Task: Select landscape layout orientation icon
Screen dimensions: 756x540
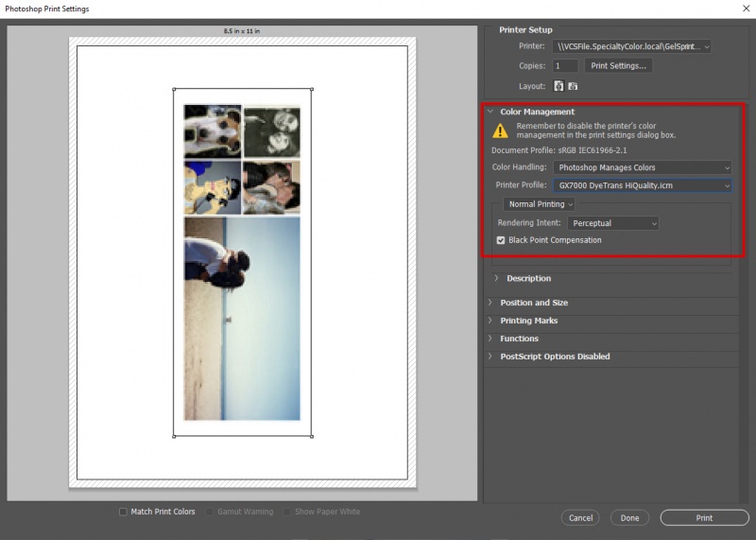Action: coord(573,86)
